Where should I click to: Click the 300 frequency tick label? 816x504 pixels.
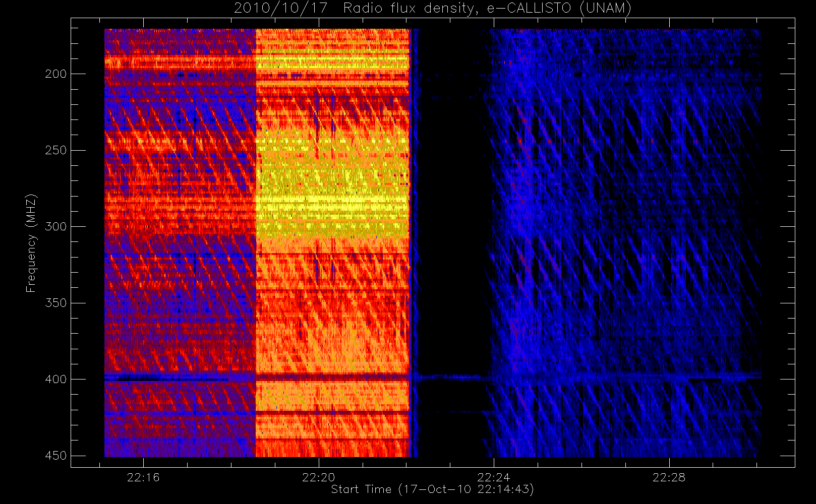[55, 226]
